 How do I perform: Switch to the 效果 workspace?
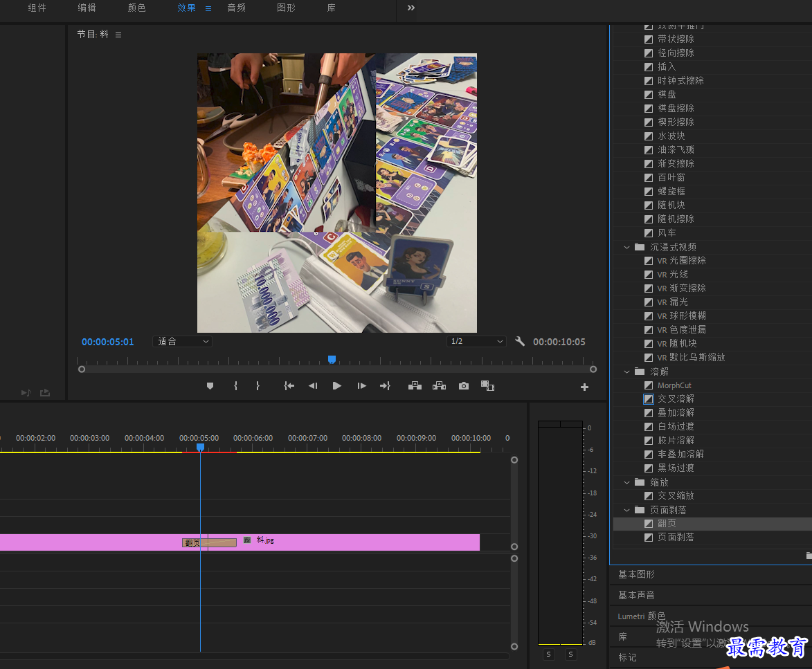[186, 8]
